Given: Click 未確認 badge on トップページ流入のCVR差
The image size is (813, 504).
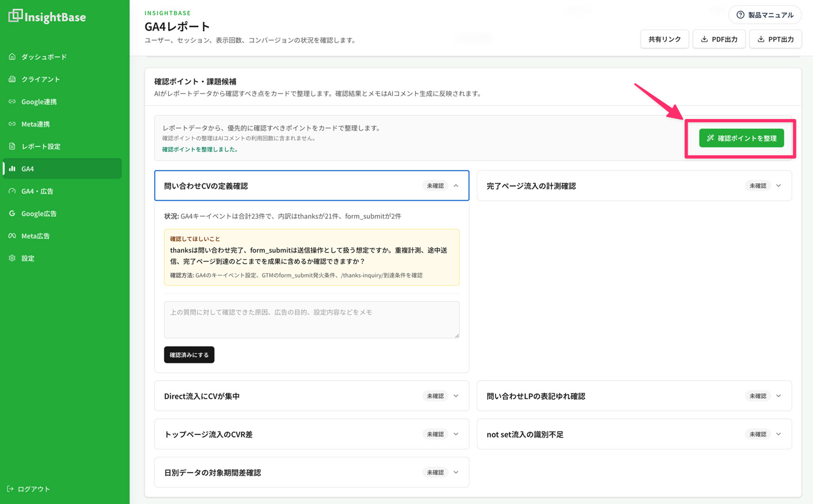Looking at the screenshot, I should click(x=435, y=434).
